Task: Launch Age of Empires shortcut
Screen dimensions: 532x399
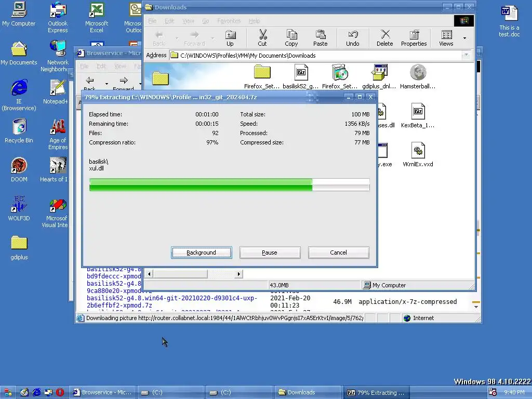Action: click(x=58, y=135)
